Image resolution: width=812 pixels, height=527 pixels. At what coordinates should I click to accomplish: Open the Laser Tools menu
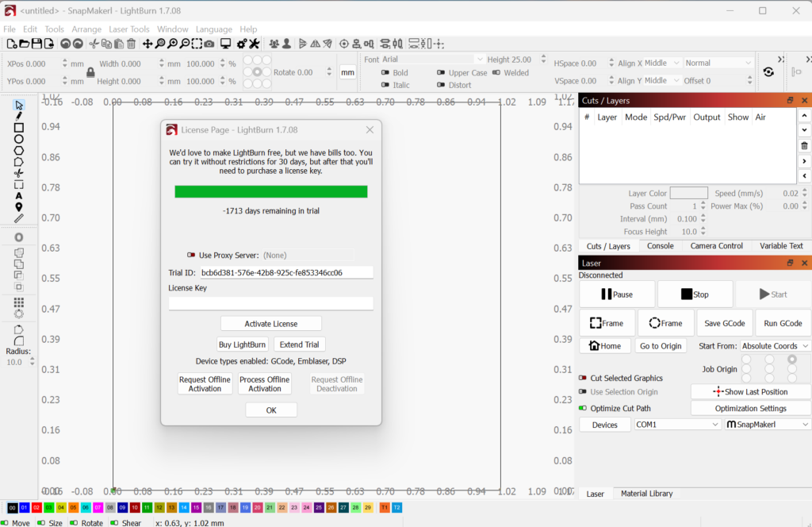point(128,29)
